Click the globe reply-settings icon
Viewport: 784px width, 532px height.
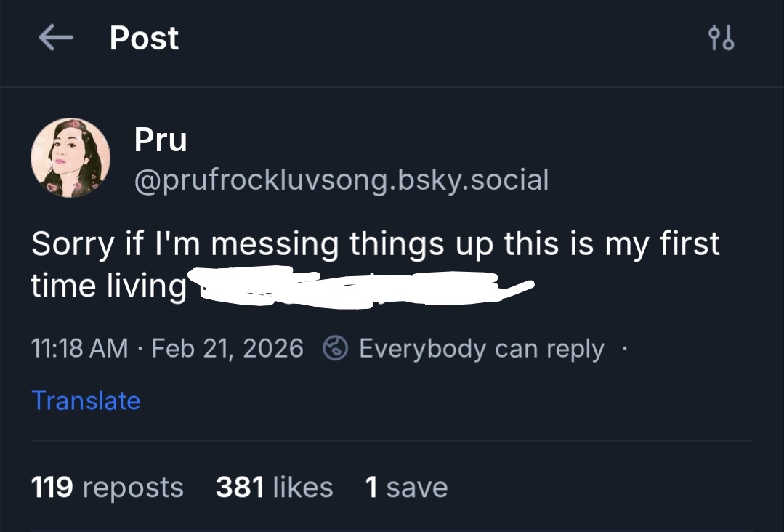(335, 349)
